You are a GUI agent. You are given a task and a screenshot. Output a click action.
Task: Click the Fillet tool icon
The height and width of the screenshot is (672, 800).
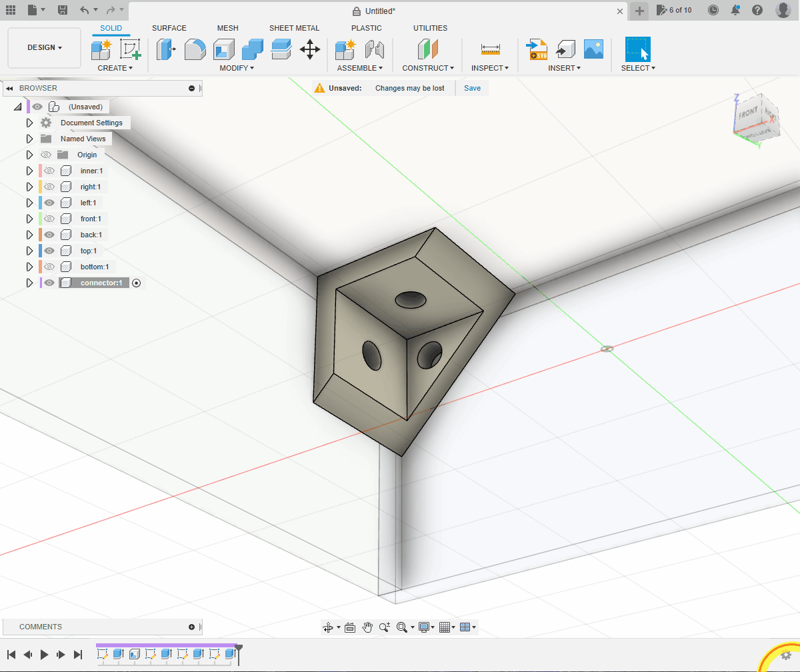coord(195,49)
